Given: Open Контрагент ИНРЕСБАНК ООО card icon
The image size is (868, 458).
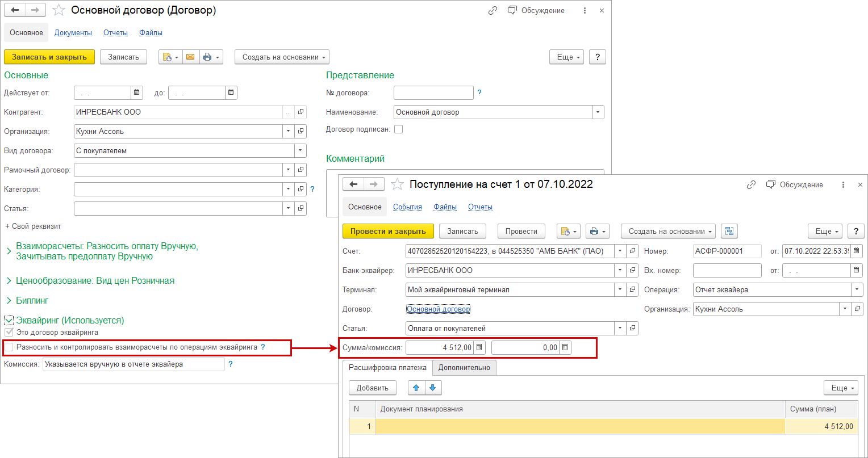Looking at the screenshot, I should (301, 112).
